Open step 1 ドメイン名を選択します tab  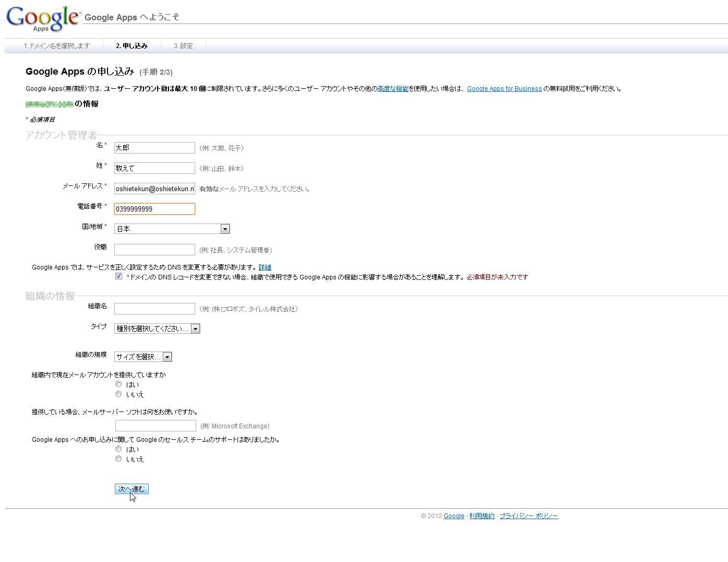tap(56, 46)
